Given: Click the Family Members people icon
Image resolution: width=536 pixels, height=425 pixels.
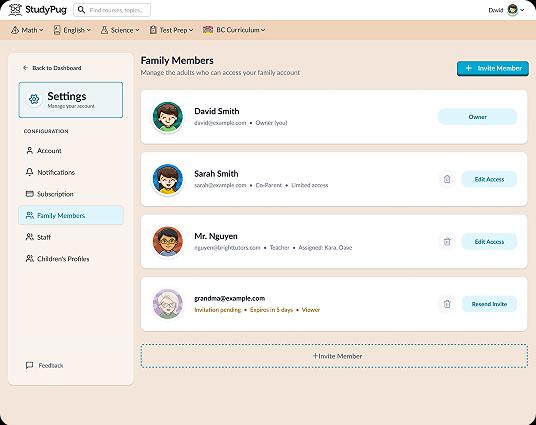Looking at the screenshot, I should (30, 215).
